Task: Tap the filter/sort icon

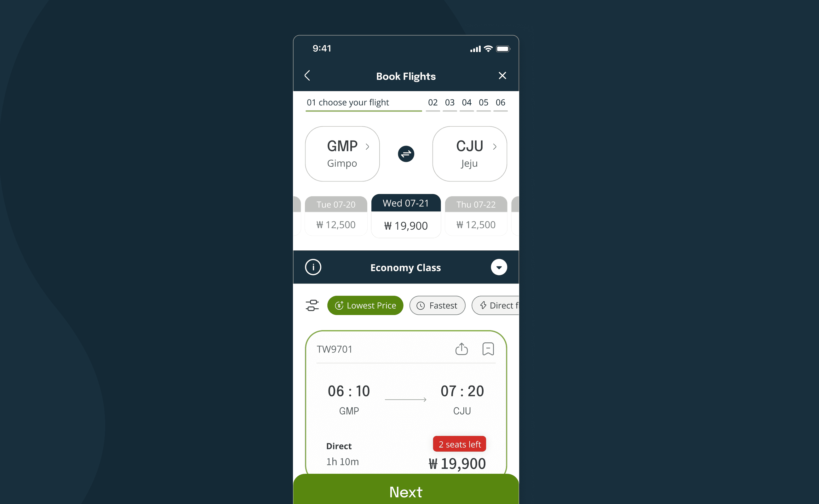Action: pyautogui.click(x=312, y=305)
